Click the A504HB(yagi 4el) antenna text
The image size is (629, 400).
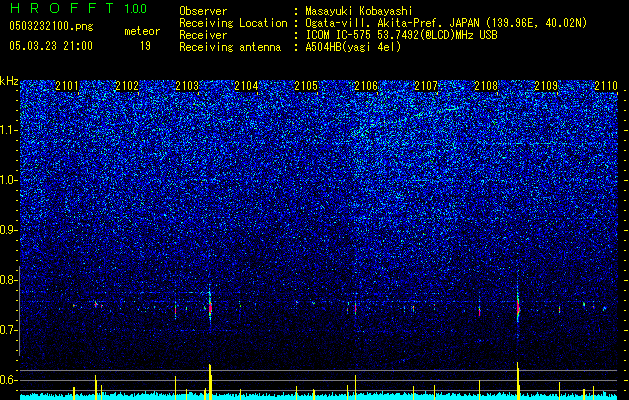point(353,47)
